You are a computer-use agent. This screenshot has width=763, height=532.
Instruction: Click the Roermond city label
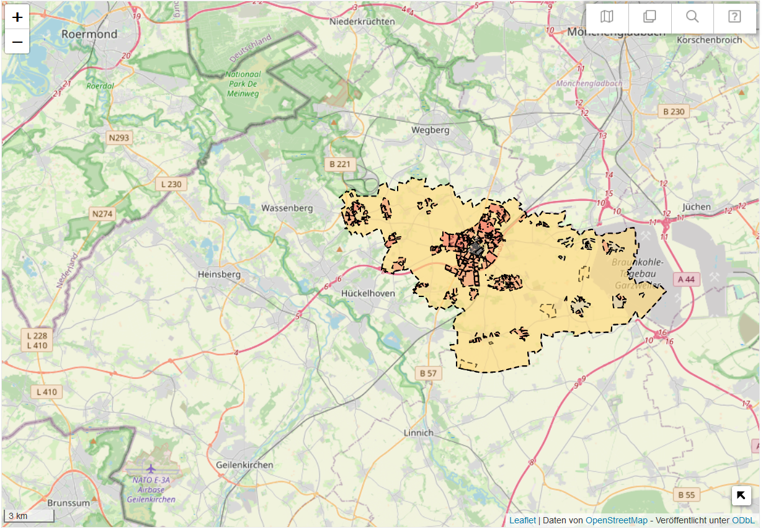tap(89, 35)
